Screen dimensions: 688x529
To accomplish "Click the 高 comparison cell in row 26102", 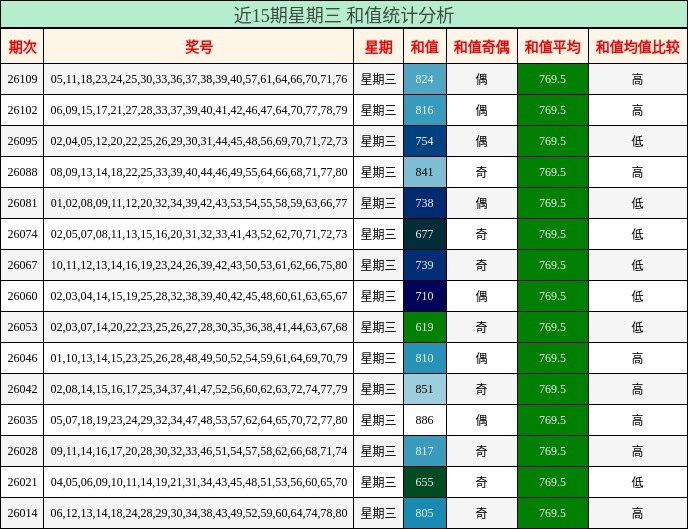I will 638,110.
